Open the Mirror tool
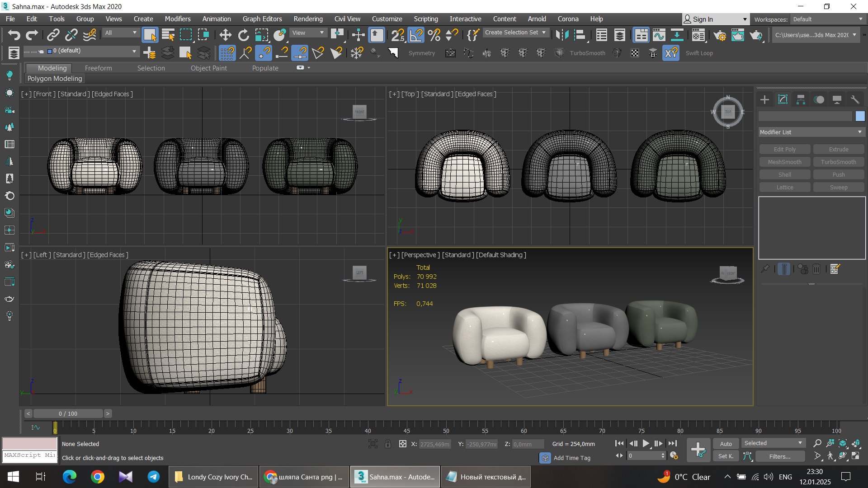The width and height of the screenshot is (868, 488). tap(562, 35)
